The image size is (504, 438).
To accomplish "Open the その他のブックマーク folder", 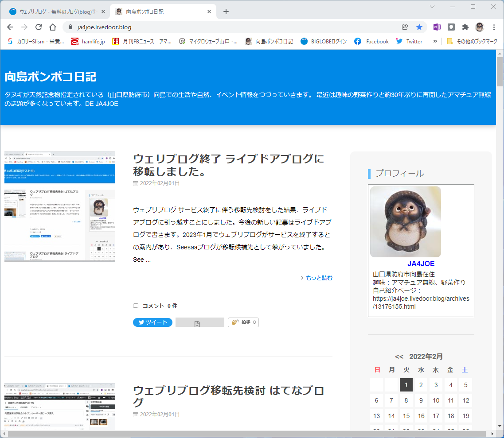I will point(472,42).
